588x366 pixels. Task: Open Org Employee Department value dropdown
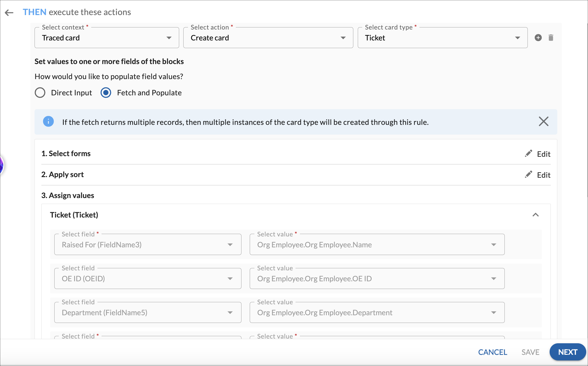click(377, 313)
